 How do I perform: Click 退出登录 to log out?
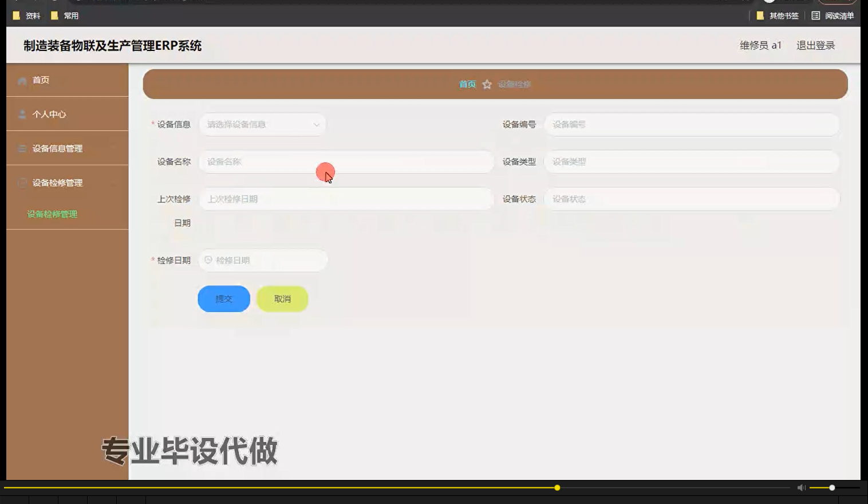point(815,45)
